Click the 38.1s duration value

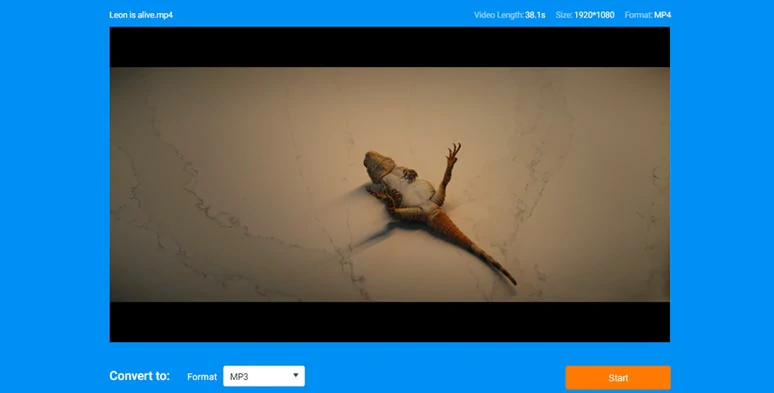tap(535, 15)
